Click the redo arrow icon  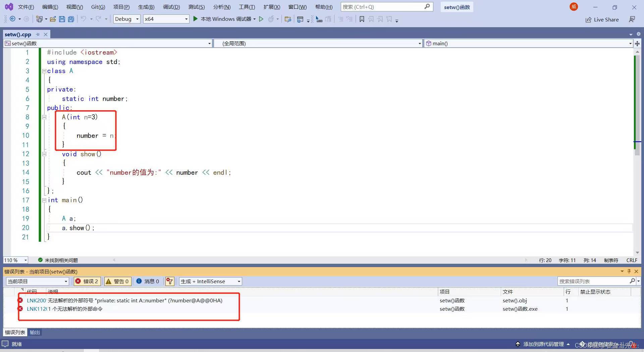tap(98, 19)
